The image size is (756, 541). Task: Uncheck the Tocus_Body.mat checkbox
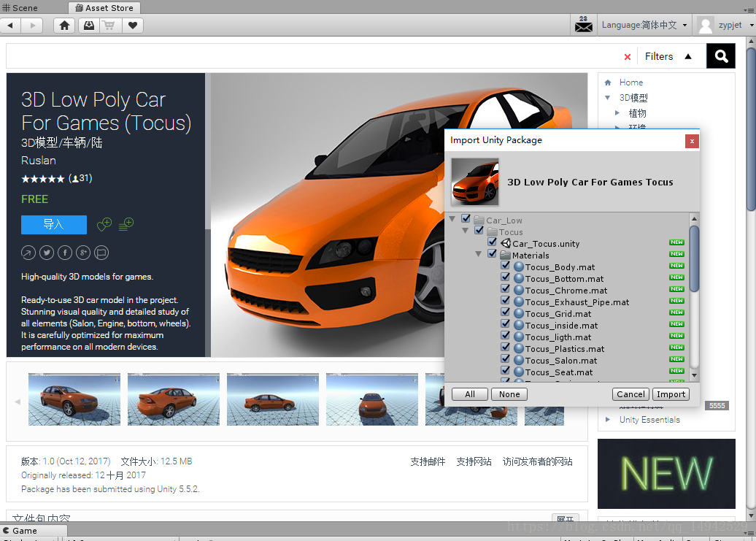pos(505,265)
